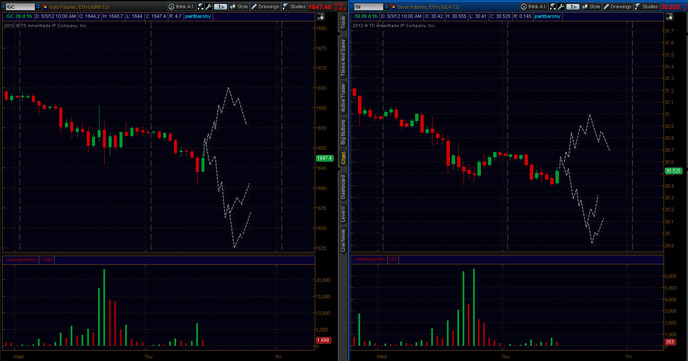This screenshot has height=361, width=688.
Task: Click the wrench settings icon on silver chart
Action: [561, 7]
